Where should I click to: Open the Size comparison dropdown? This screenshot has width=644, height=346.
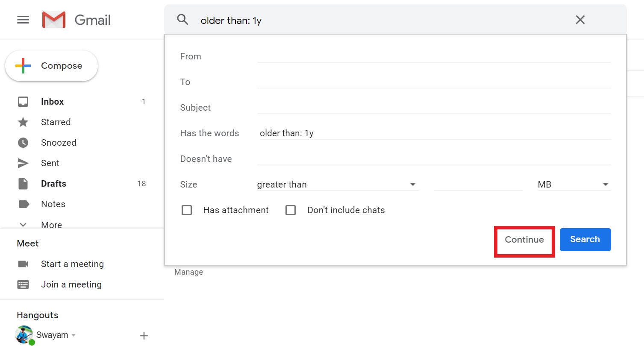coord(412,184)
